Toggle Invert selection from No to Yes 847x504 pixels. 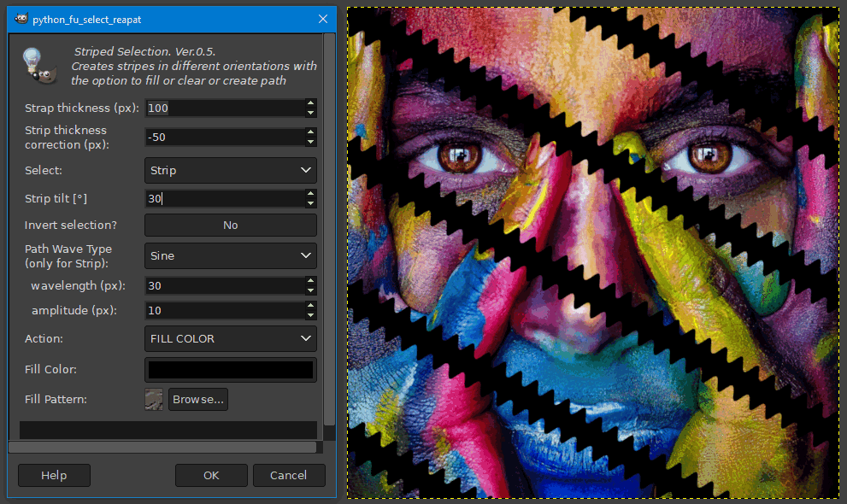click(x=230, y=225)
